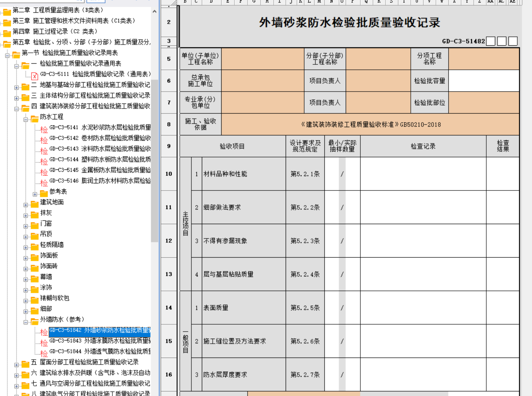Click the 检验批容量 input cell
Screen dimensions: 532x396
coord(484,81)
